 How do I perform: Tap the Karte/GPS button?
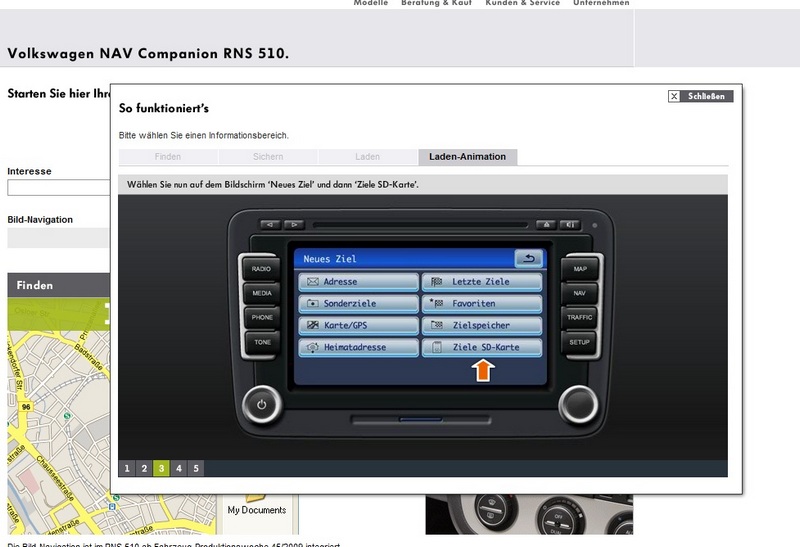click(359, 326)
